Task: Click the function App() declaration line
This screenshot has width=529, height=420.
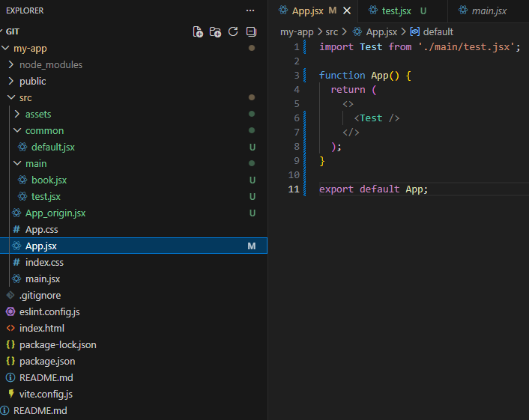Action: point(365,75)
